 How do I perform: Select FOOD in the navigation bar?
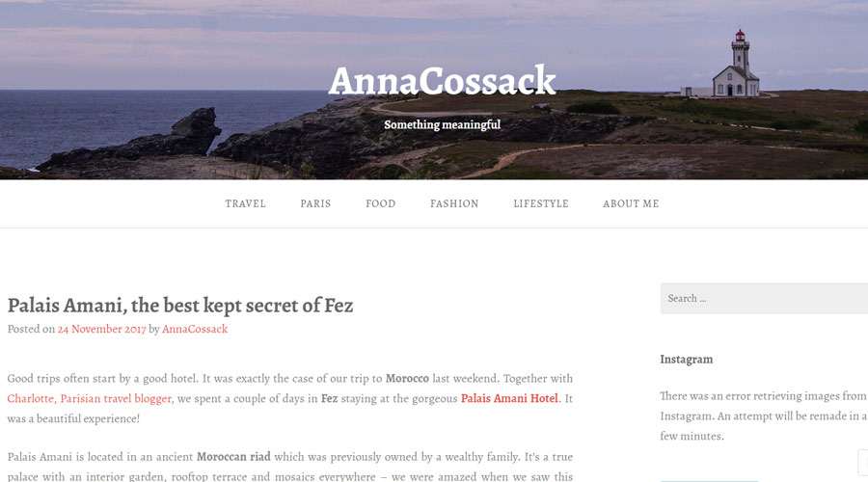click(380, 203)
